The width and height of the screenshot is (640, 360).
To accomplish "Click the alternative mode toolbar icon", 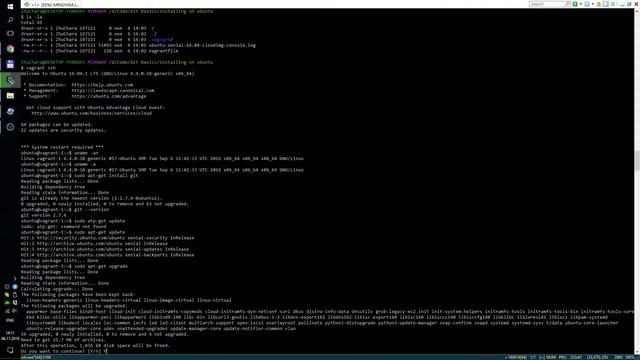I will click(x=606, y=4).
